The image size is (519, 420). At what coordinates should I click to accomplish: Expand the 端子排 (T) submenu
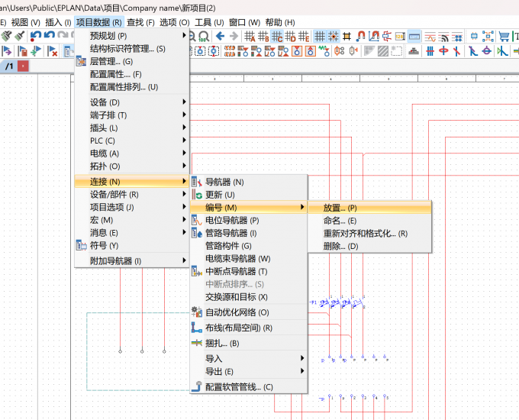pos(132,115)
